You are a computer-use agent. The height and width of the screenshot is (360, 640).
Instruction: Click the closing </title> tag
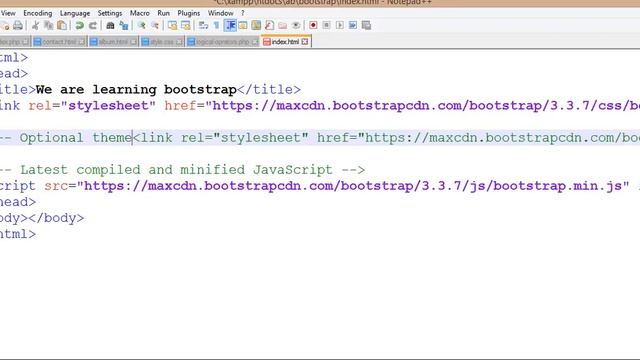click(x=269, y=89)
